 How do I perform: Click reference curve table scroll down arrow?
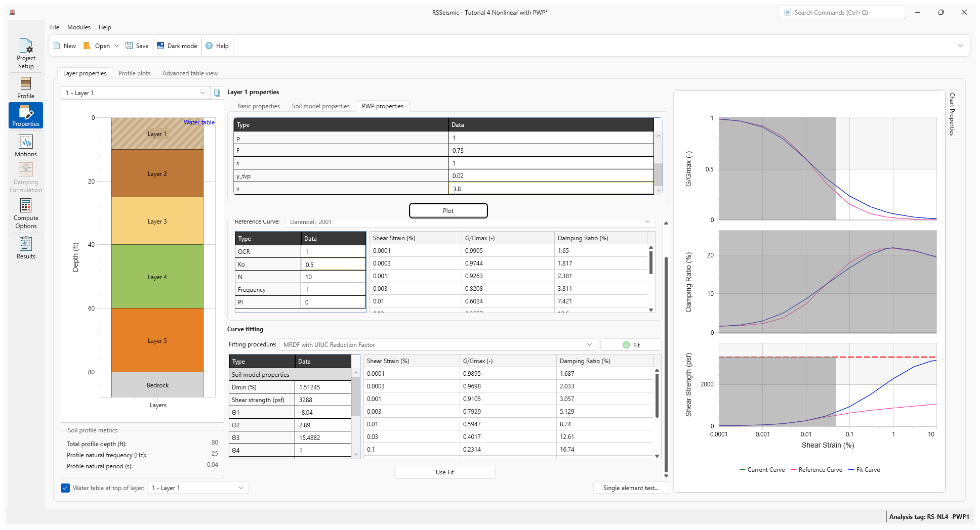[651, 310]
